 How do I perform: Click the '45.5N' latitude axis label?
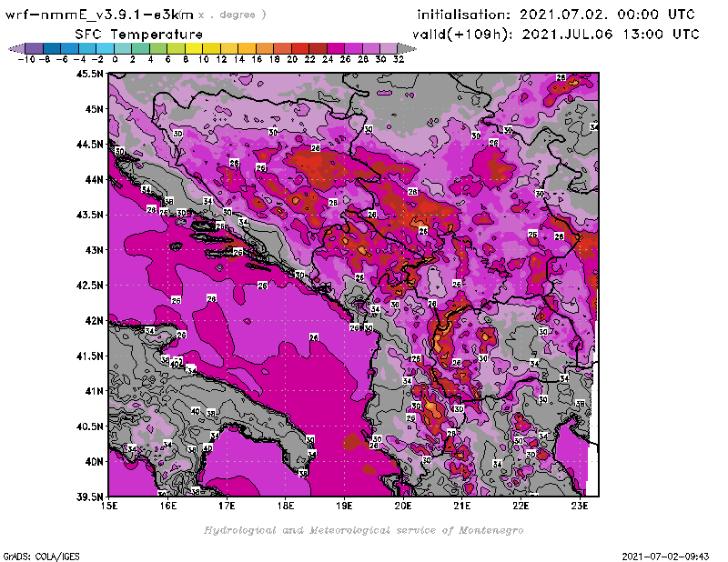click(89, 74)
